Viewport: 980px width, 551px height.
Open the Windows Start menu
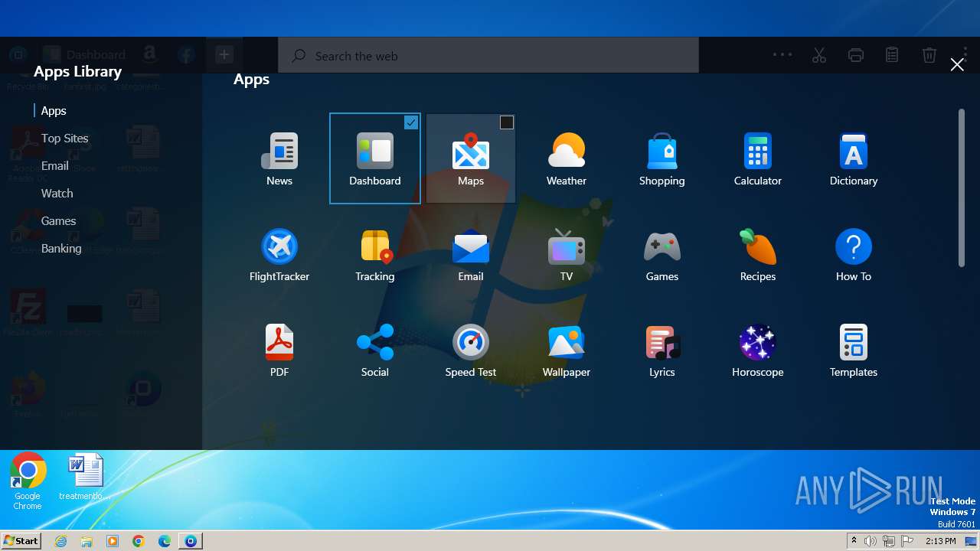pyautogui.click(x=21, y=540)
